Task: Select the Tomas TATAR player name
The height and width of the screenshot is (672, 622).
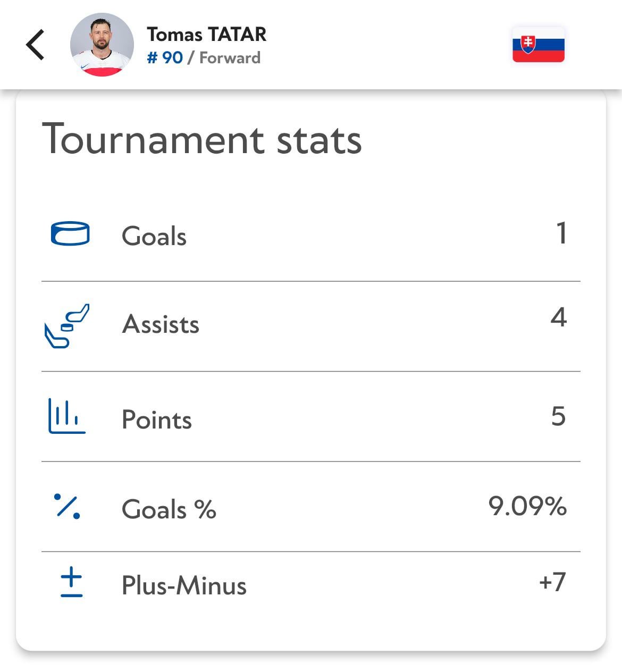Action: pos(206,35)
